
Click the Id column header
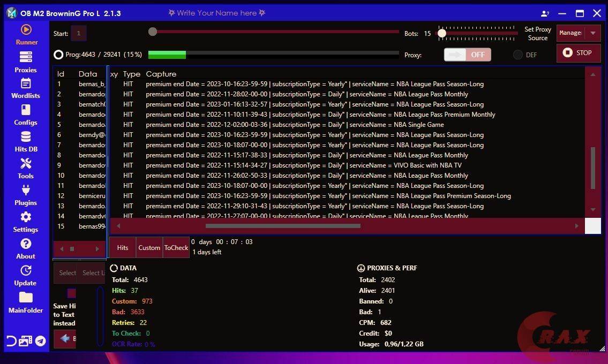61,74
